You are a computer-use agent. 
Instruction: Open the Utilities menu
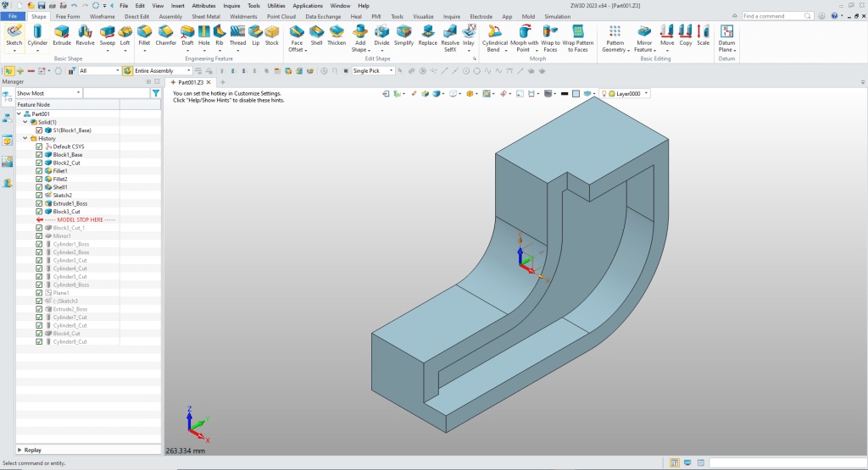tap(275, 5)
